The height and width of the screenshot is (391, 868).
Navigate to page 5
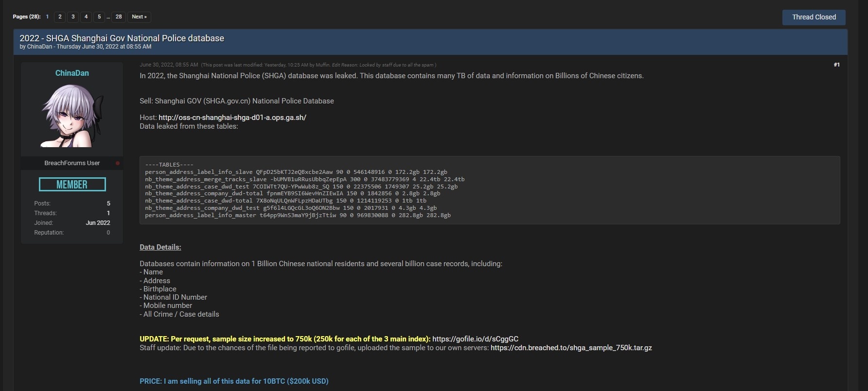(99, 17)
